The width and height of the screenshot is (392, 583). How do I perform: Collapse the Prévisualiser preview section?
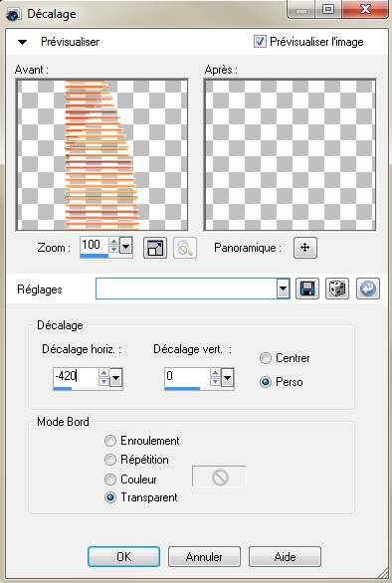click(x=22, y=42)
